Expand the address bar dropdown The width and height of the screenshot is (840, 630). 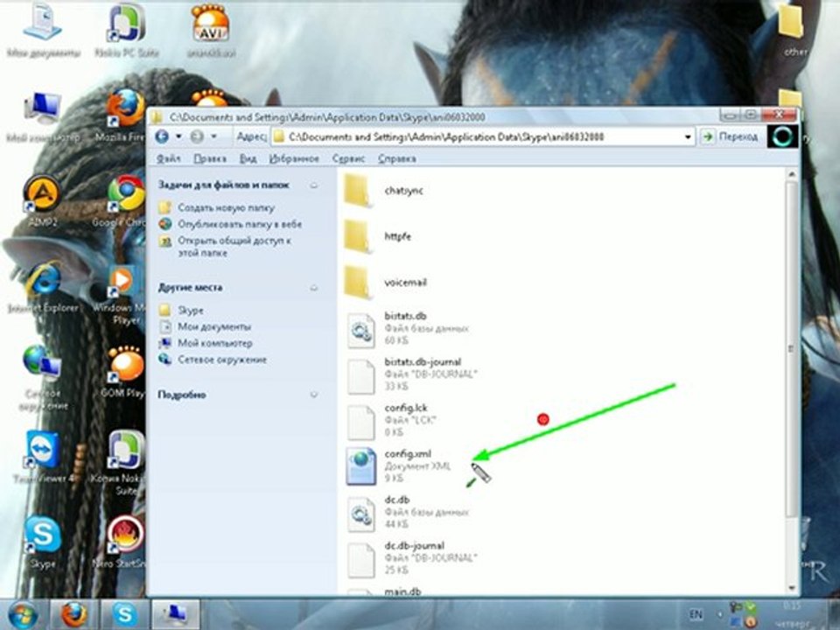click(688, 137)
